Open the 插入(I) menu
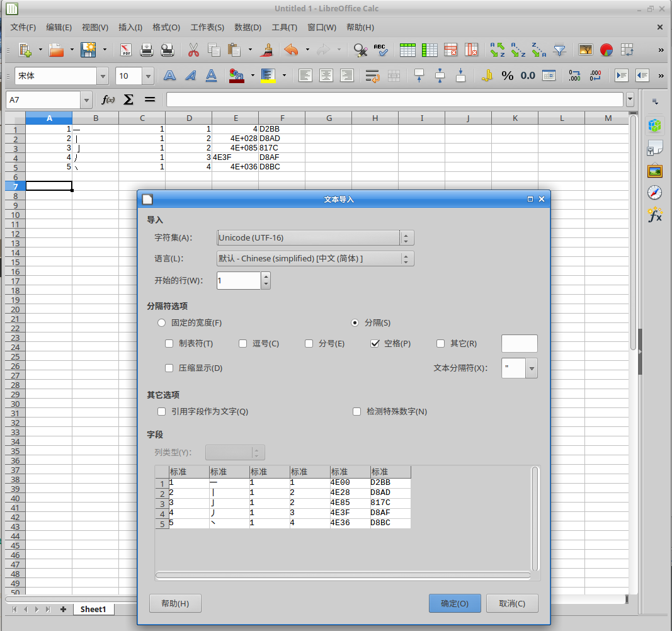The width and height of the screenshot is (672, 631). point(130,28)
